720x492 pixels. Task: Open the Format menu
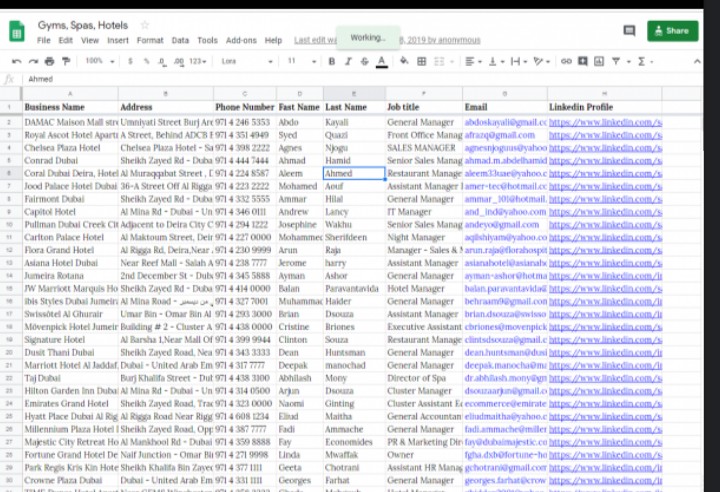point(150,40)
